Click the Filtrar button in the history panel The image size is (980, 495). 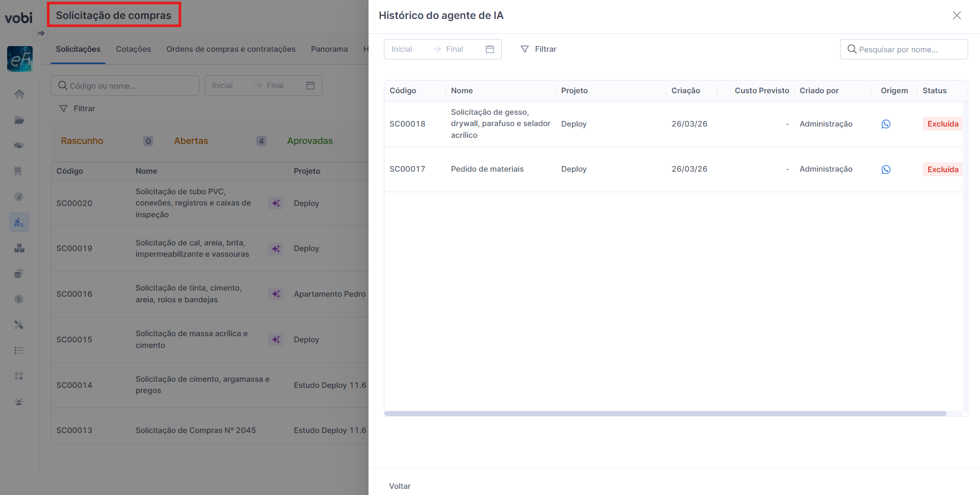(x=538, y=49)
